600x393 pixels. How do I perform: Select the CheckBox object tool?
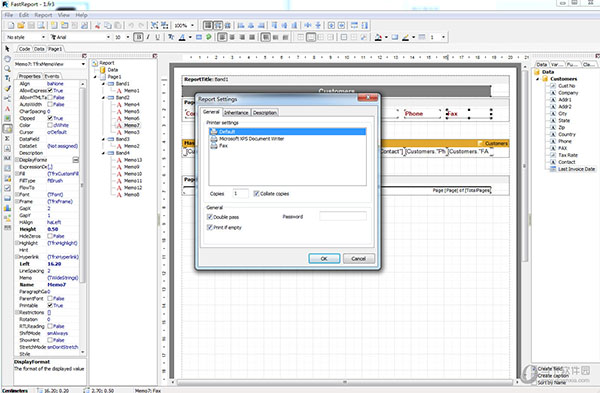tap(7, 188)
